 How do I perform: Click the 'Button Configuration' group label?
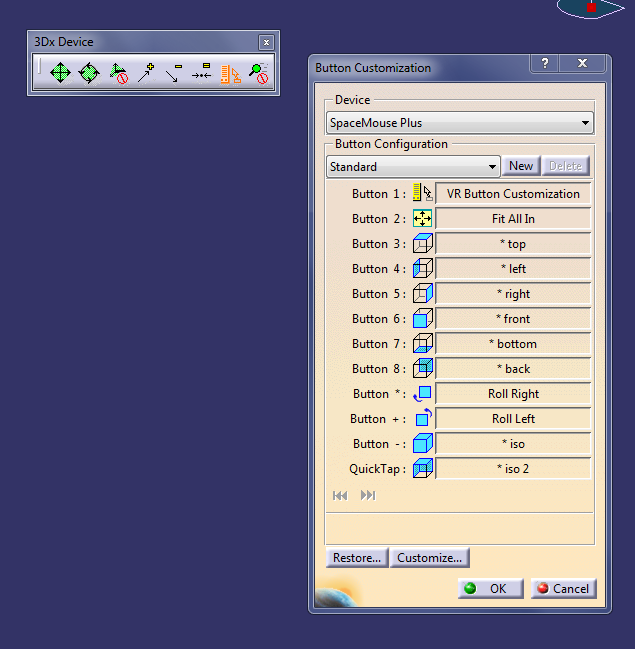(391, 144)
